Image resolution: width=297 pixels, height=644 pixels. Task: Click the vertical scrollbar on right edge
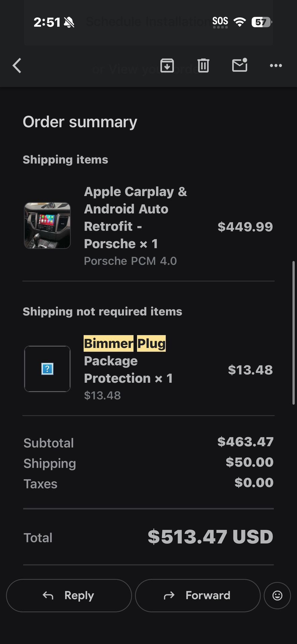[x=294, y=332]
